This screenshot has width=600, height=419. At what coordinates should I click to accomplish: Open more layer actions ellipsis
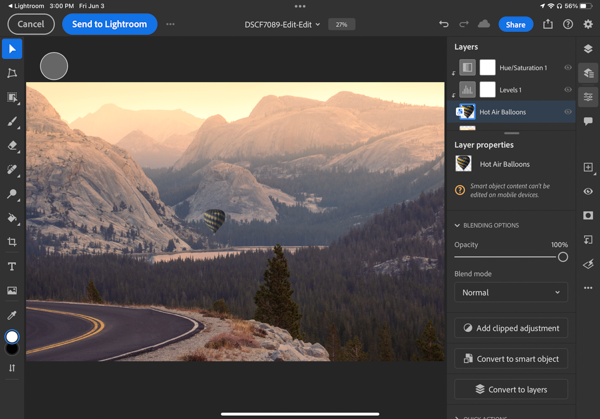[x=588, y=288]
